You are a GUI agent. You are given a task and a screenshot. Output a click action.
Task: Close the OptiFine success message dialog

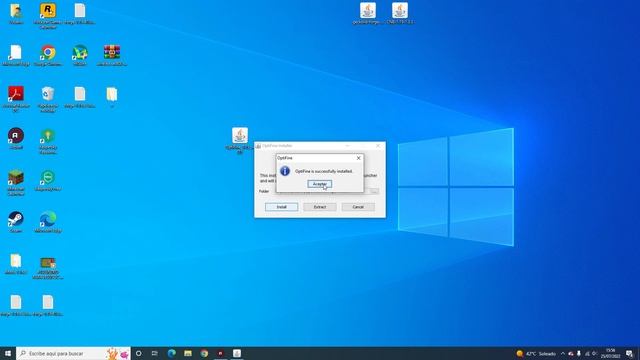(358, 158)
